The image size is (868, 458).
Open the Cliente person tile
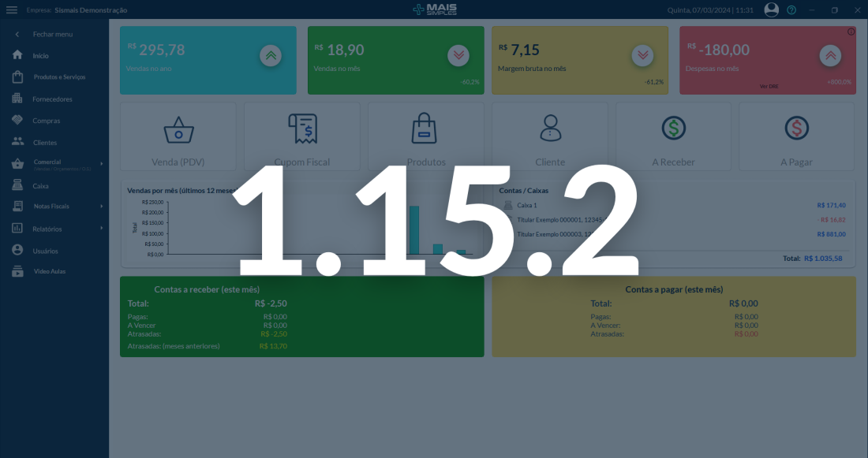pyautogui.click(x=550, y=136)
